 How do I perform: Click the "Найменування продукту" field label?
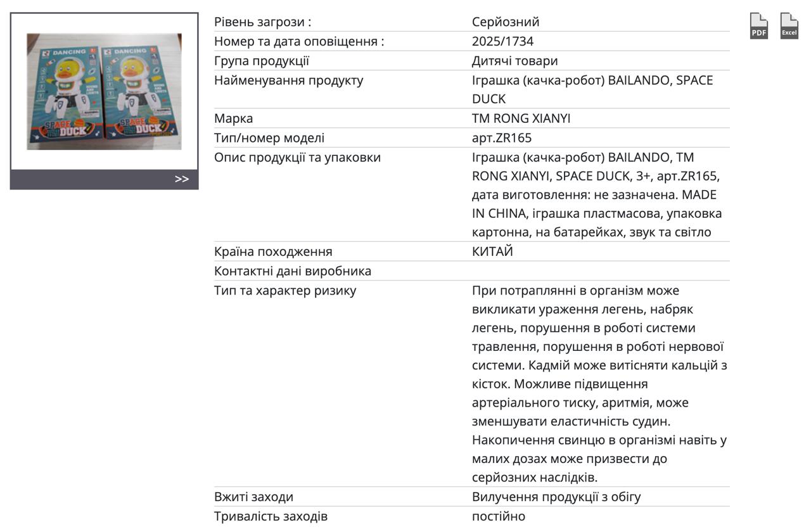288,80
